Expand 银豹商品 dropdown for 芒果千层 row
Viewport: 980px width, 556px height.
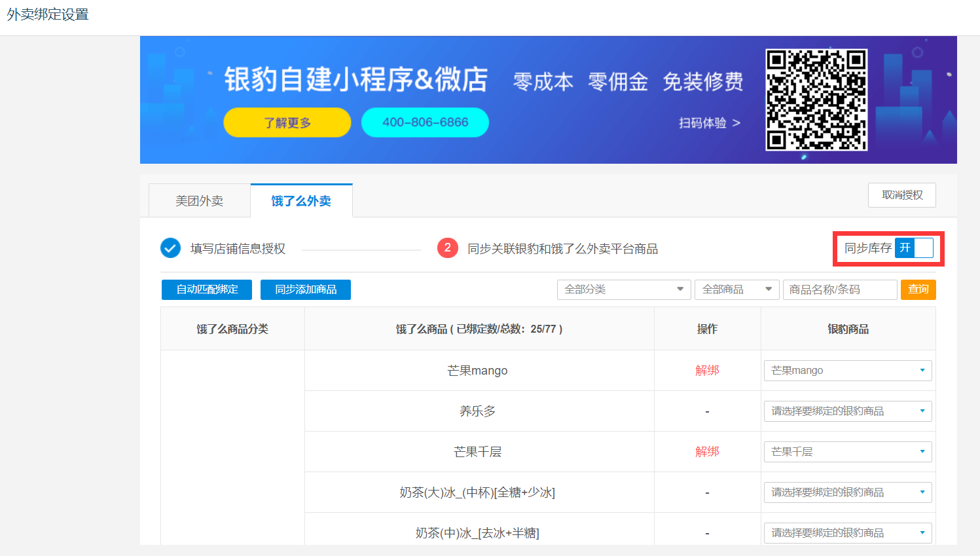tap(847, 452)
